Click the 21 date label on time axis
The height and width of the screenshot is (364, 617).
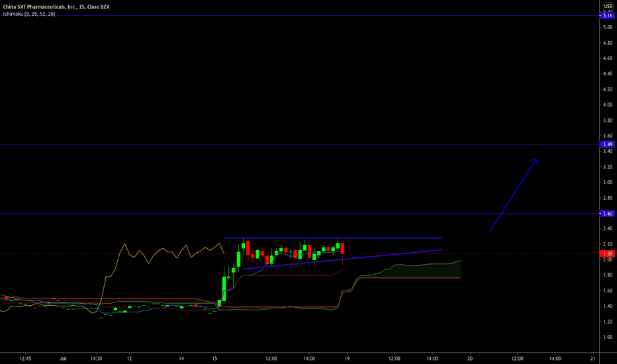click(x=593, y=359)
